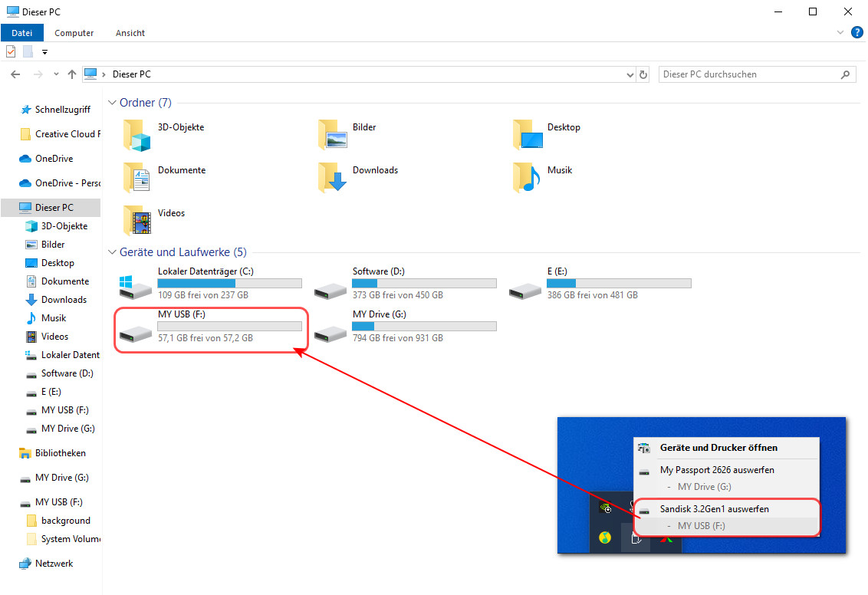Click the C: drive usage bar

click(230, 284)
